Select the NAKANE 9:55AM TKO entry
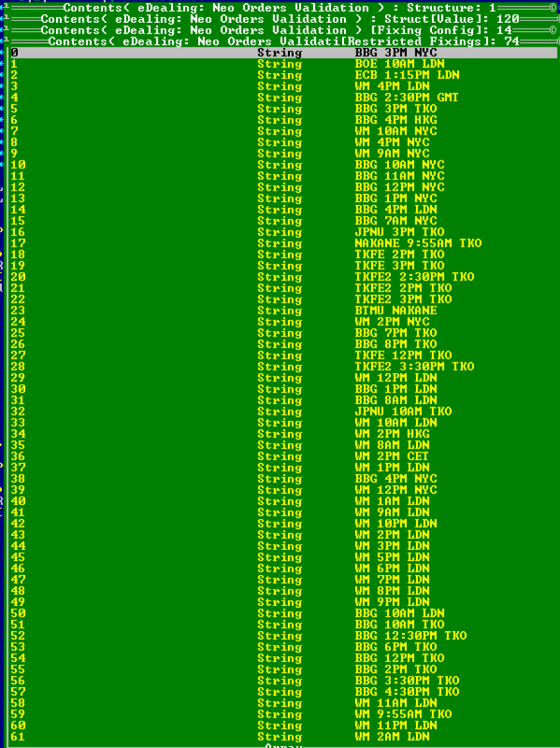 click(418, 243)
